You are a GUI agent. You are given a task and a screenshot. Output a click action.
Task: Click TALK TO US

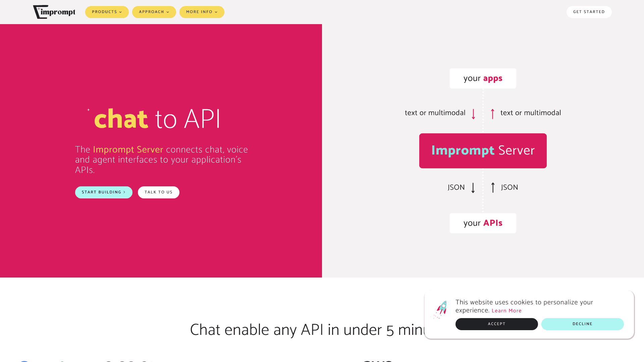coord(158,192)
